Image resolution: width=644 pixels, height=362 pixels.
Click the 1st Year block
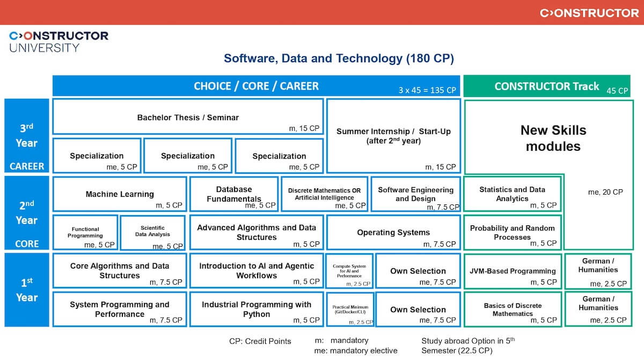pyautogui.click(x=27, y=290)
